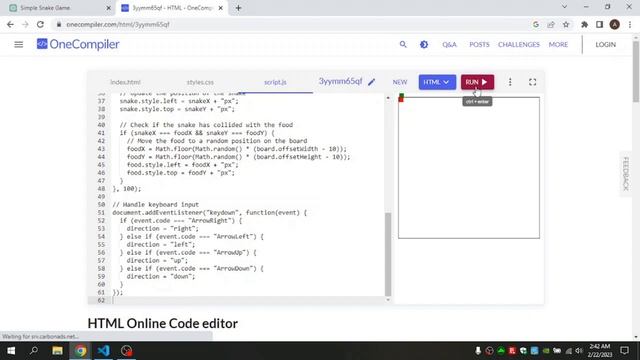Open the three-dot options menu of the editor
The height and width of the screenshot is (360, 640).
pyautogui.click(x=510, y=82)
